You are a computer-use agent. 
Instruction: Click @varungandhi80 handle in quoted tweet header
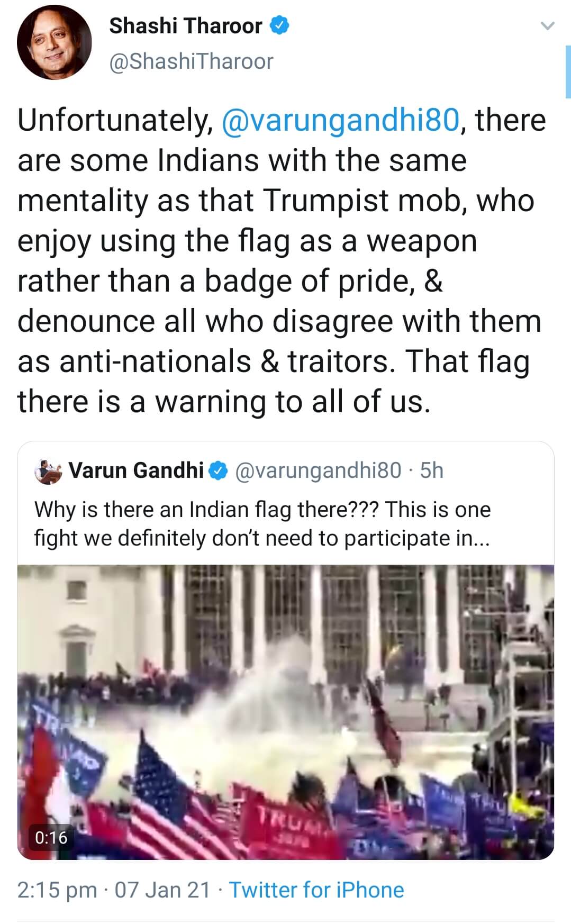click(x=318, y=470)
